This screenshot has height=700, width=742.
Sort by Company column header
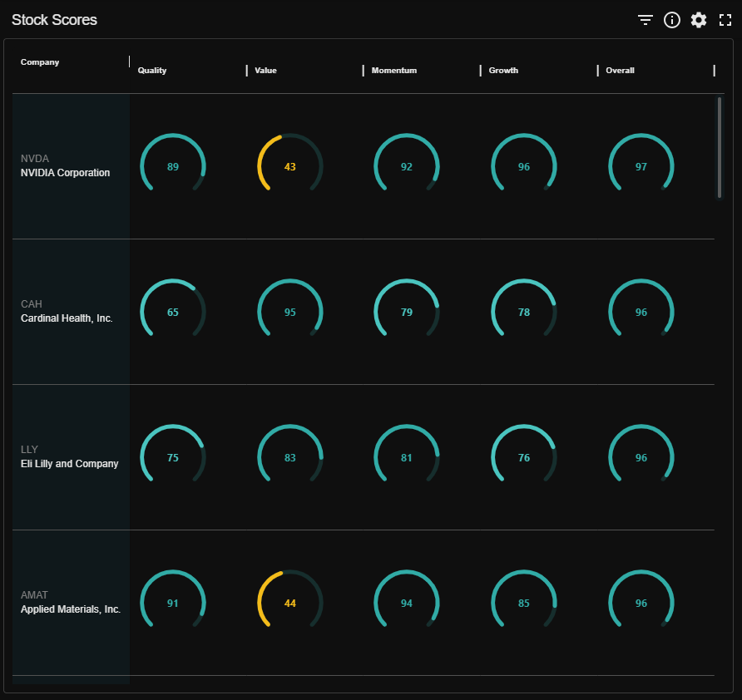[x=40, y=62]
